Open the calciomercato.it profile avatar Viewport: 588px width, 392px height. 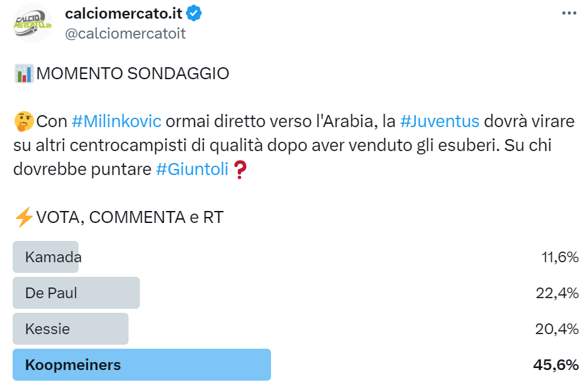tap(33, 23)
